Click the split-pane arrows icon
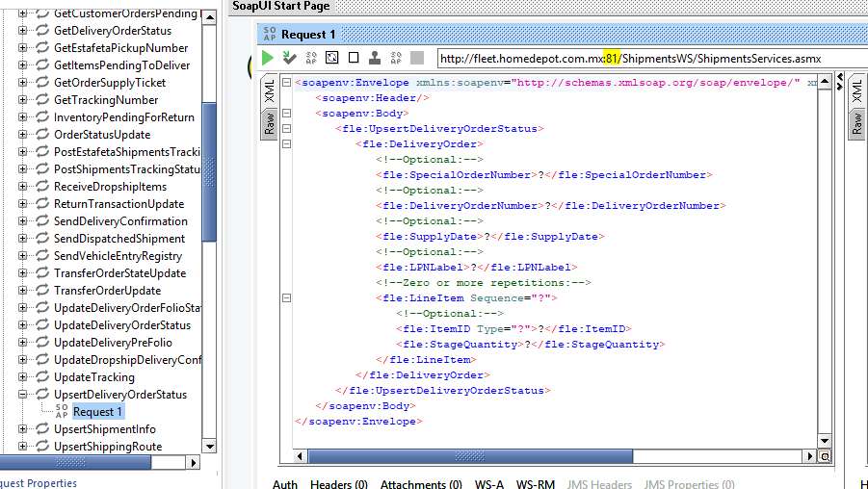 [x=840, y=82]
